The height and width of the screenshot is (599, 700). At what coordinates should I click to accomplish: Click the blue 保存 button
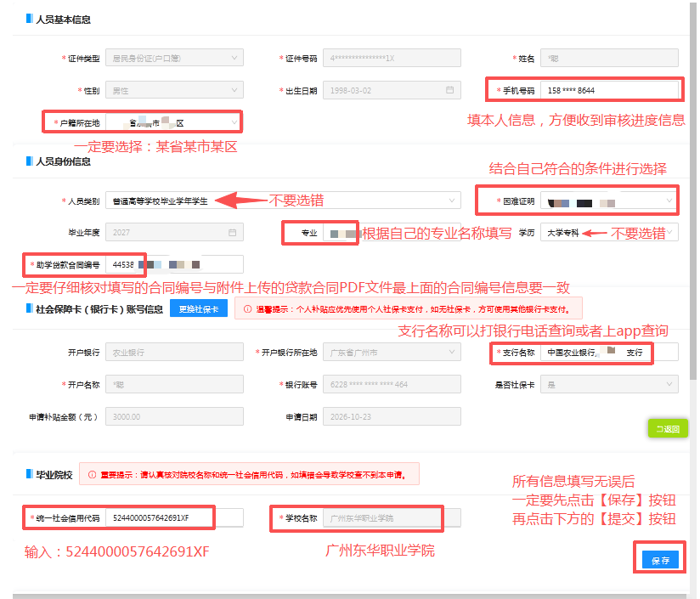[660, 560]
